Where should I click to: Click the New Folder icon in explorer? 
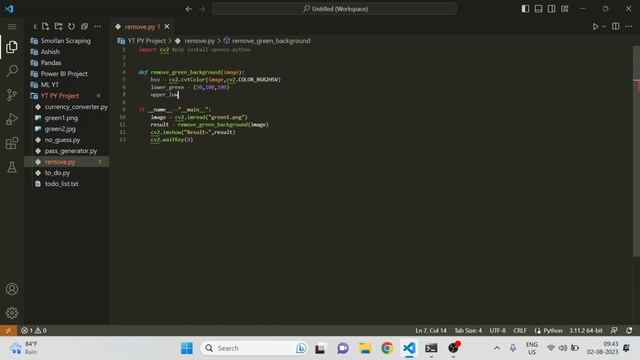coord(58,27)
